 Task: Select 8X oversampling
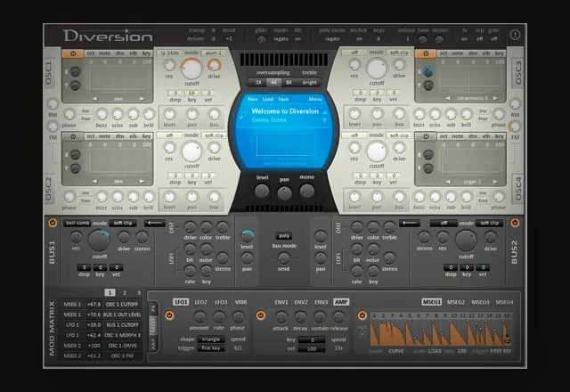pyautogui.click(x=289, y=83)
